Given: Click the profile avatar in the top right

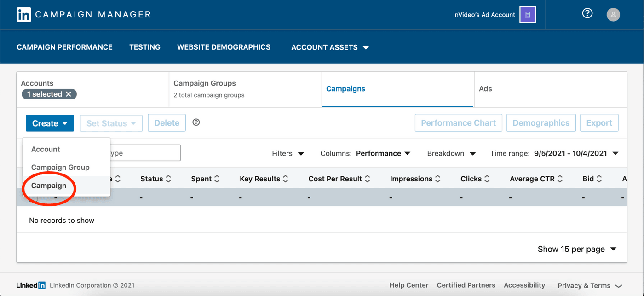Looking at the screenshot, I should [x=613, y=14].
